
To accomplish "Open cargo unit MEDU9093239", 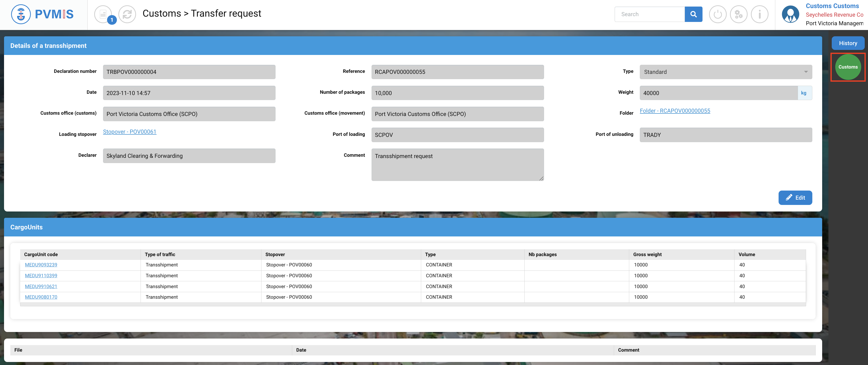I will (x=41, y=265).
